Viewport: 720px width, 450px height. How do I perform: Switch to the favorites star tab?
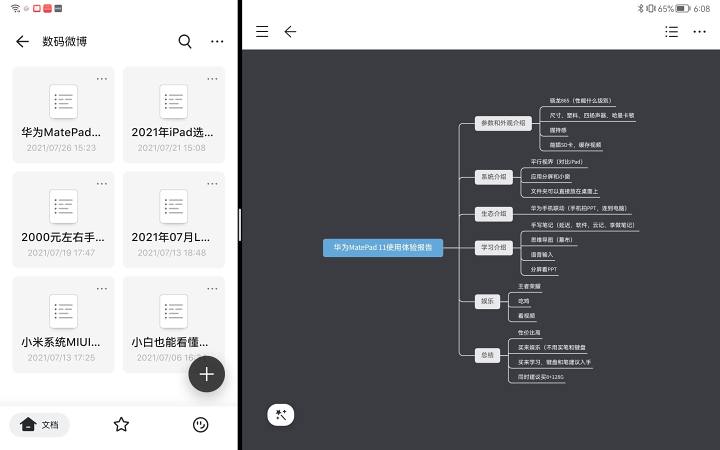coord(121,424)
